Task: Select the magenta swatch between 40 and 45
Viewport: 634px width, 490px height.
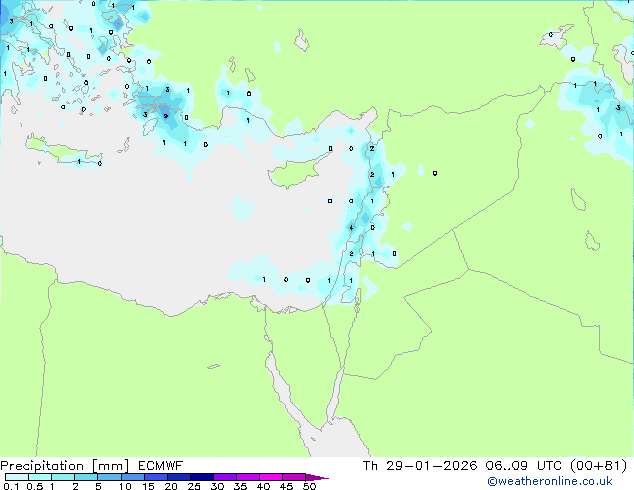Action: [x=271, y=477]
